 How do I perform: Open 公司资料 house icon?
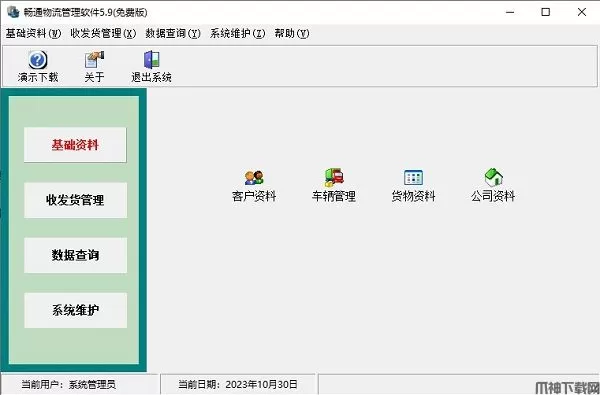pyautogui.click(x=493, y=177)
